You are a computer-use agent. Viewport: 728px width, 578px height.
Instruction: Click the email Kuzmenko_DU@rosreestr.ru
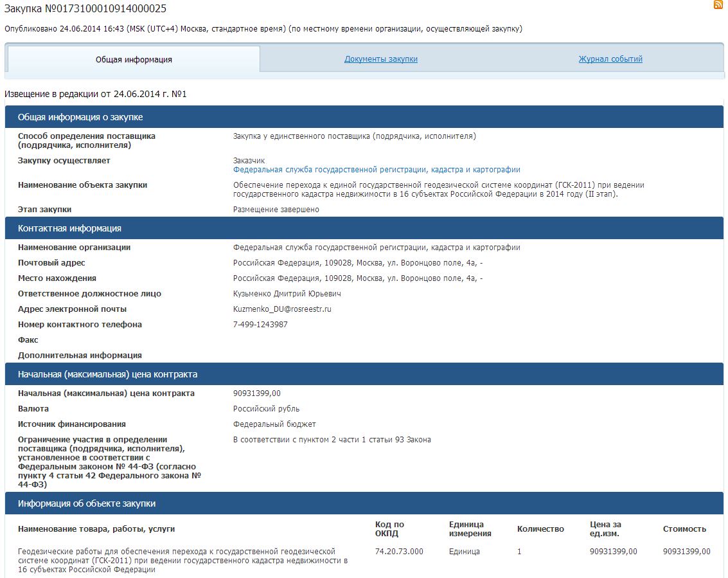[282, 309]
